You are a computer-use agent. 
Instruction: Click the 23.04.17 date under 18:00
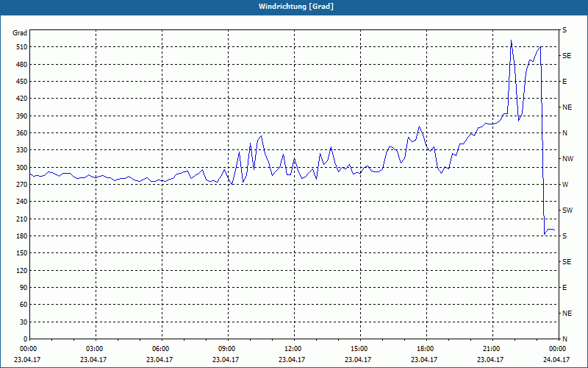point(424,359)
